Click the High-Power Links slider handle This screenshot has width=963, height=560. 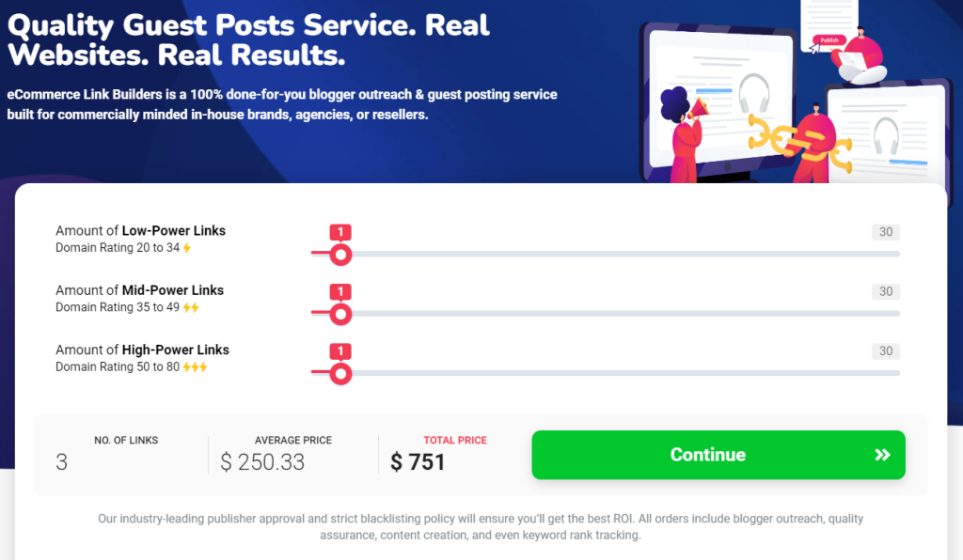point(340,374)
